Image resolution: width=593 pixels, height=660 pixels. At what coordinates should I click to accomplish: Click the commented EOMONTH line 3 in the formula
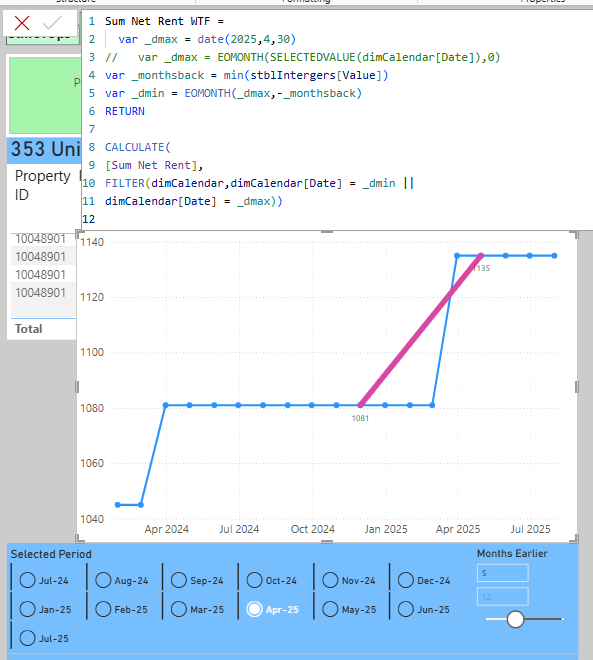click(x=303, y=57)
